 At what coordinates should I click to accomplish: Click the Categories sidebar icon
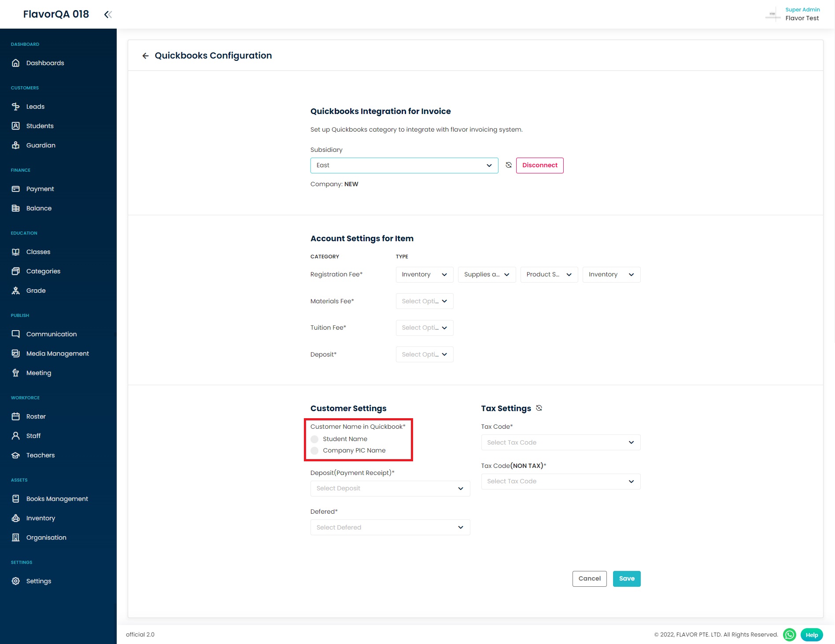16,271
